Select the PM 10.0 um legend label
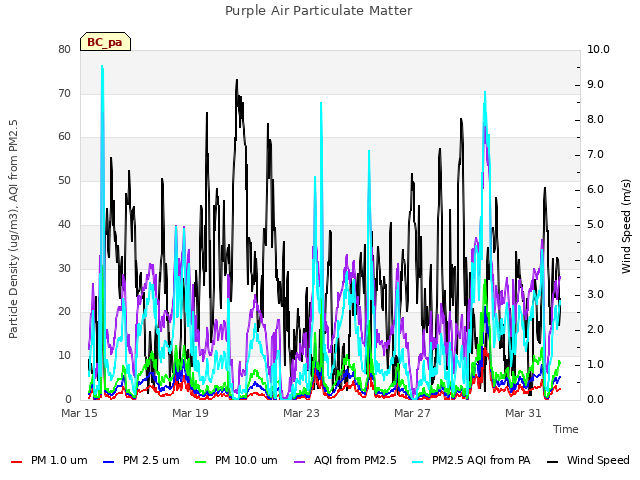 point(246,460)
